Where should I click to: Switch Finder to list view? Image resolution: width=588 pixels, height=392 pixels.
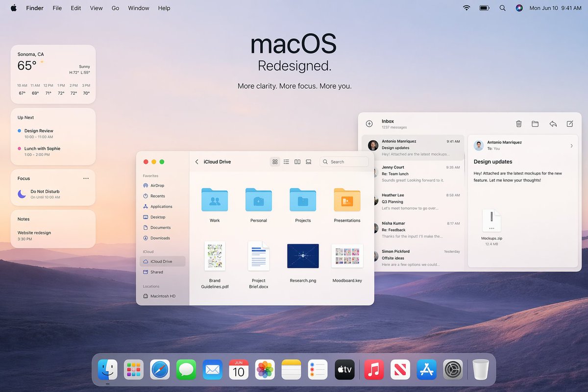(286, 162)
